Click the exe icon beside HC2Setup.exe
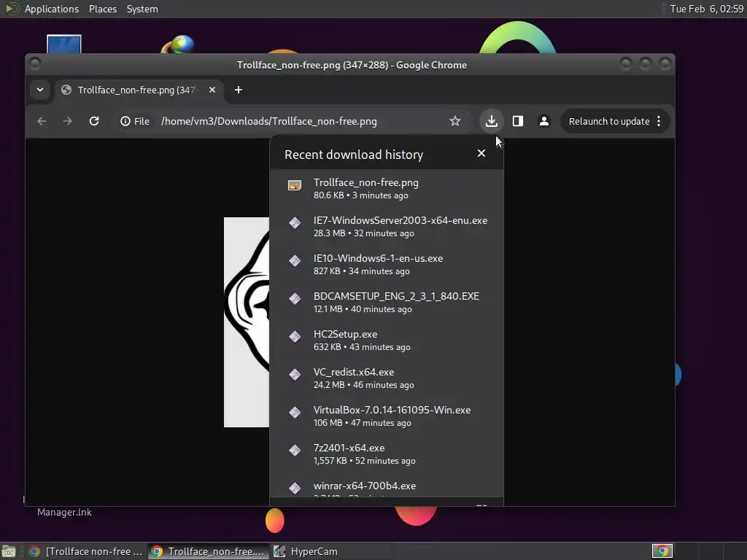The image size is (747, 560). click(x=295, y=337)
